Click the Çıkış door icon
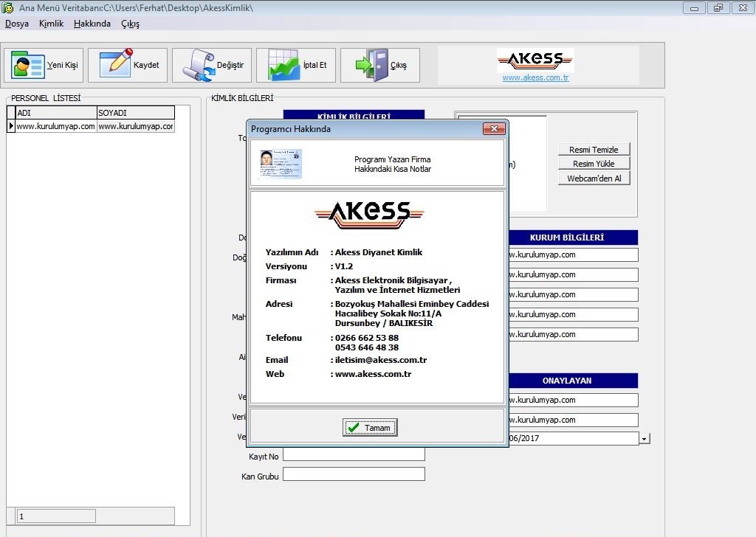 pyautogui.click(x=372, y=64)
